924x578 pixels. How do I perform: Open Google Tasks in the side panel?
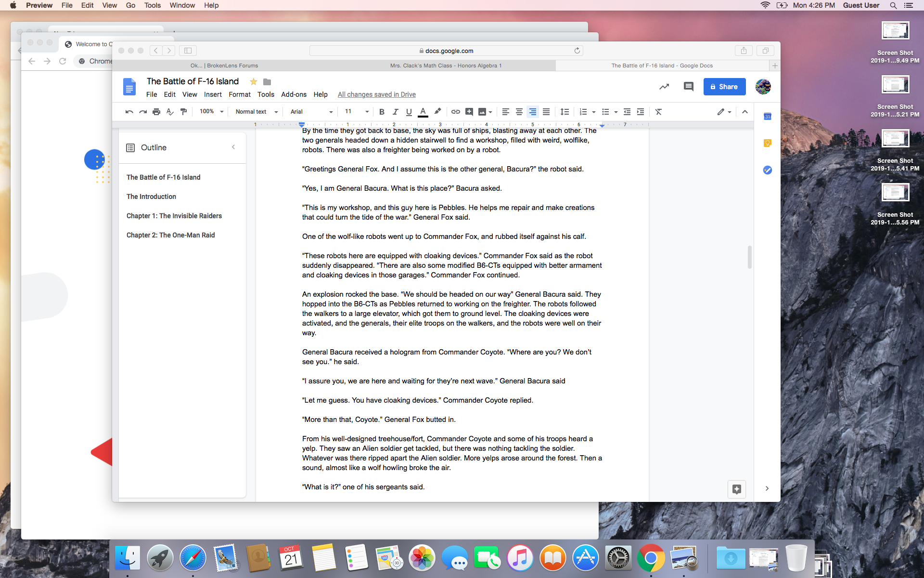click(768, 170)
